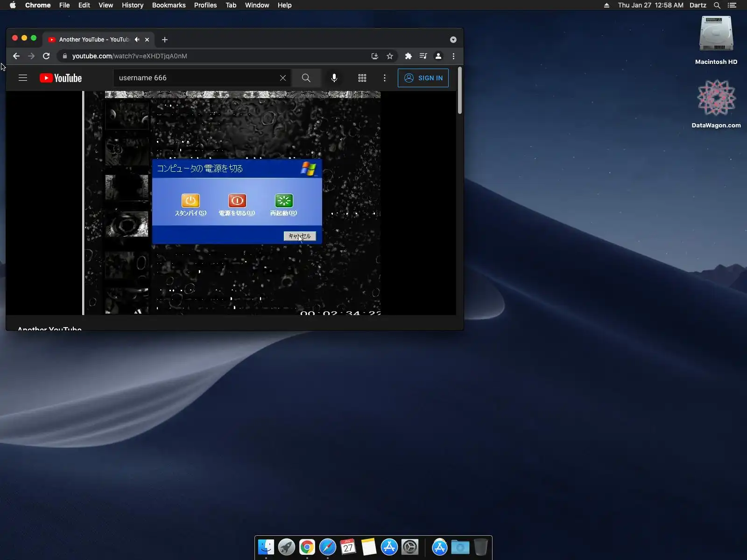Go to YouTube home via the logo
This screenshot has height=560, width=747.
point(61,78)
